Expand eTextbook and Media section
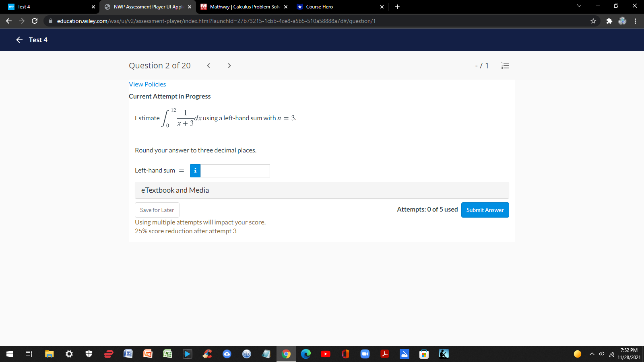Image resolution: width=644 pixels, height=362 pixels. [322, 190]
